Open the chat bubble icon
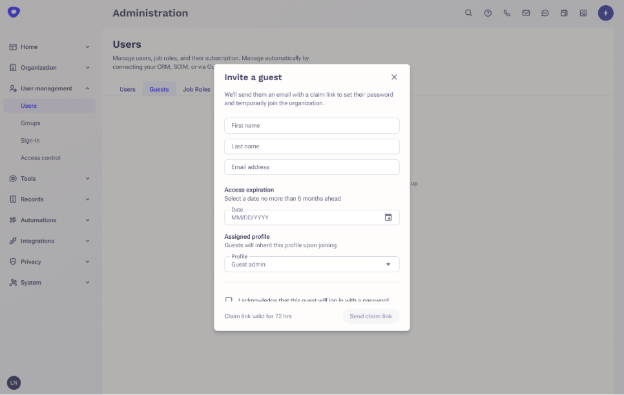 point(545,13)
